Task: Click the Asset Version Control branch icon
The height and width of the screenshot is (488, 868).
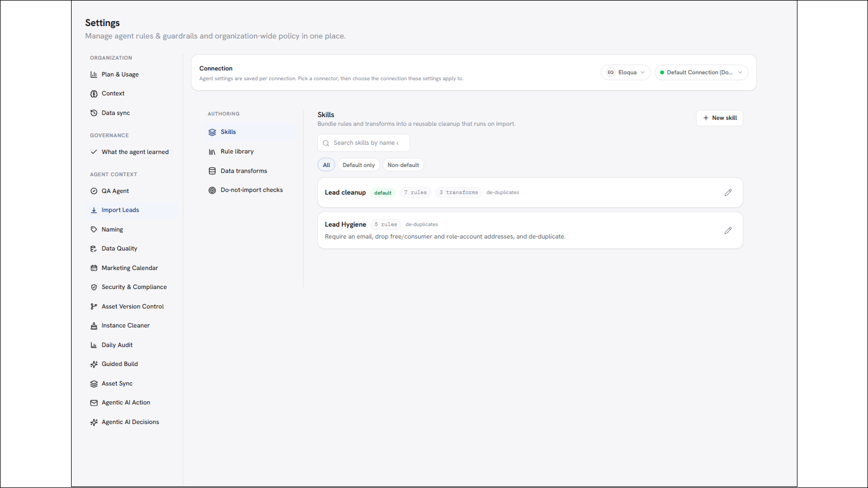Action: pyautogui.click(x=94, y=306)
